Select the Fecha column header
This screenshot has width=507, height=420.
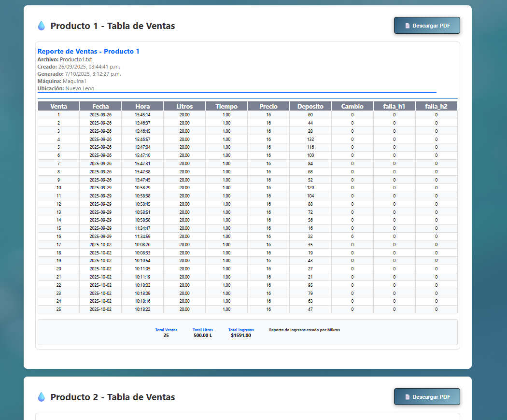[x=100, y=106]
